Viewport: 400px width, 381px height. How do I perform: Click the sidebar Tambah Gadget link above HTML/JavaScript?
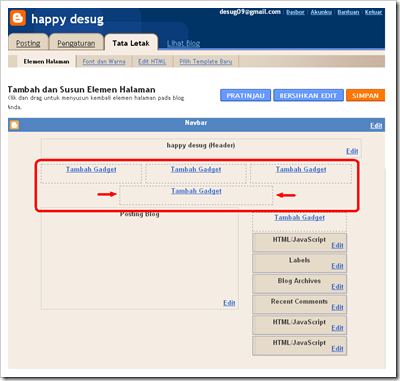[x=299, y=217]
